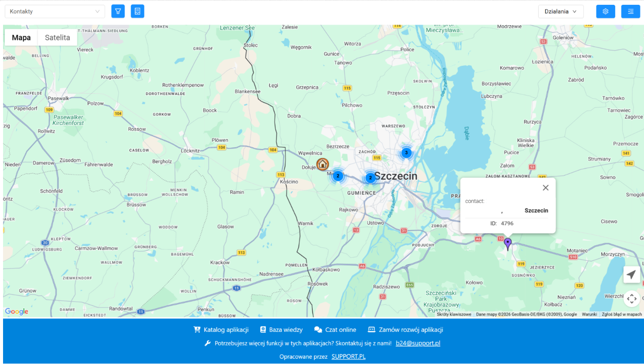Viewport: 644px width, 364px height.
Task: Click Zamów rozwój aplikacji link
Action: [406, 330]
